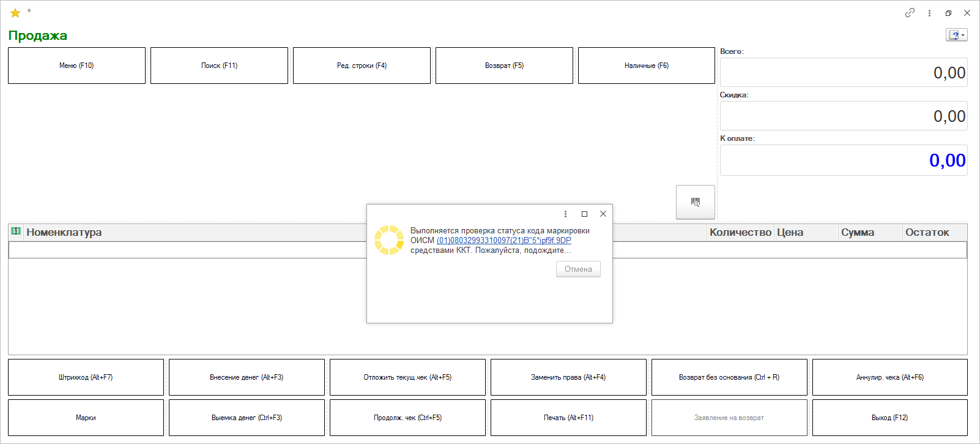Click the Отмена button in the dialog

tap(578, 269)
